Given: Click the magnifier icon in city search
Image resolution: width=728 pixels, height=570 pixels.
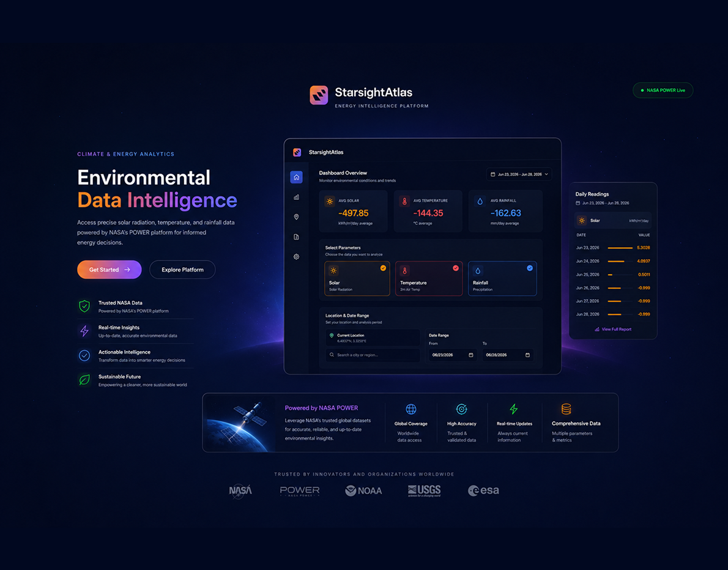Looking at the screenshot, I should click(332, 355).
